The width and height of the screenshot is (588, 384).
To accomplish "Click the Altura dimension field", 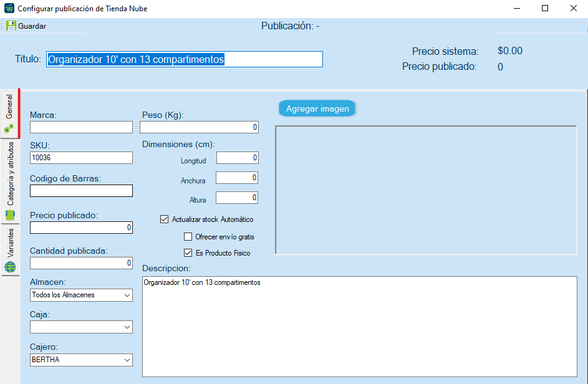I will click(x=237, y=197).
